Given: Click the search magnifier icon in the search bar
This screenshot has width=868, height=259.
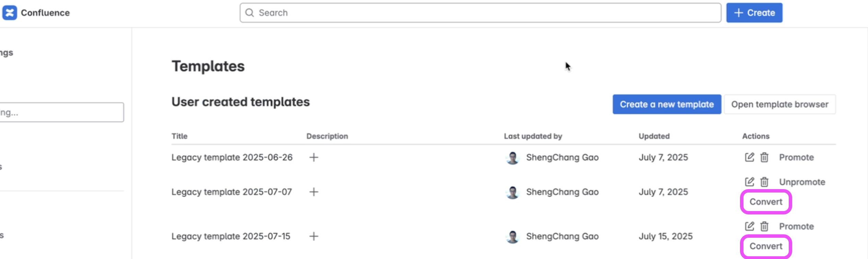Looking at the screenshot, I should pos(249,13).
